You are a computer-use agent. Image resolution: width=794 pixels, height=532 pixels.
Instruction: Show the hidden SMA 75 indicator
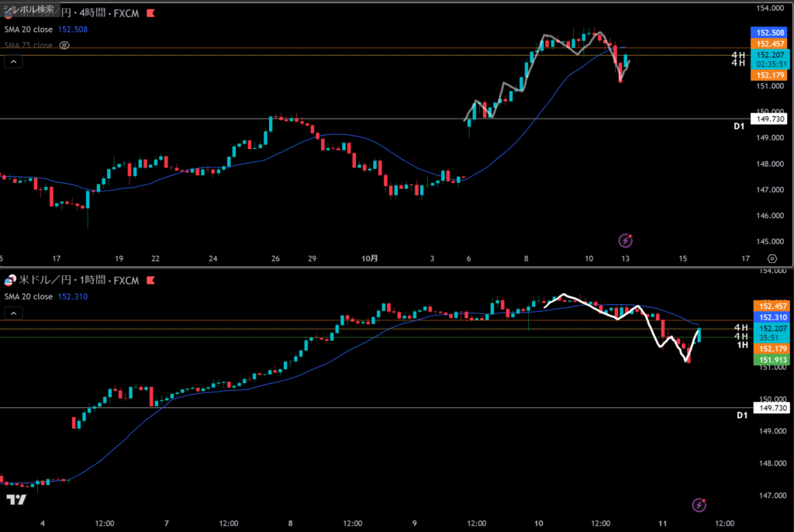[65, 46]
